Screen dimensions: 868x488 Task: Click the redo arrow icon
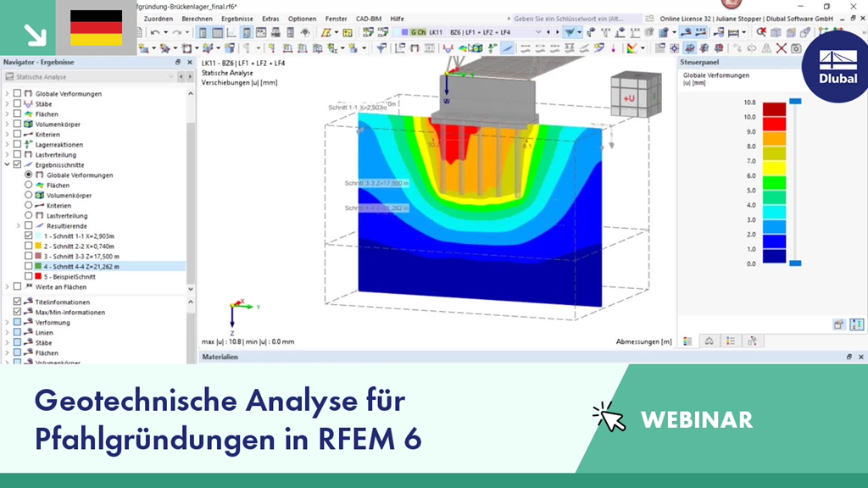coord(176,33)
